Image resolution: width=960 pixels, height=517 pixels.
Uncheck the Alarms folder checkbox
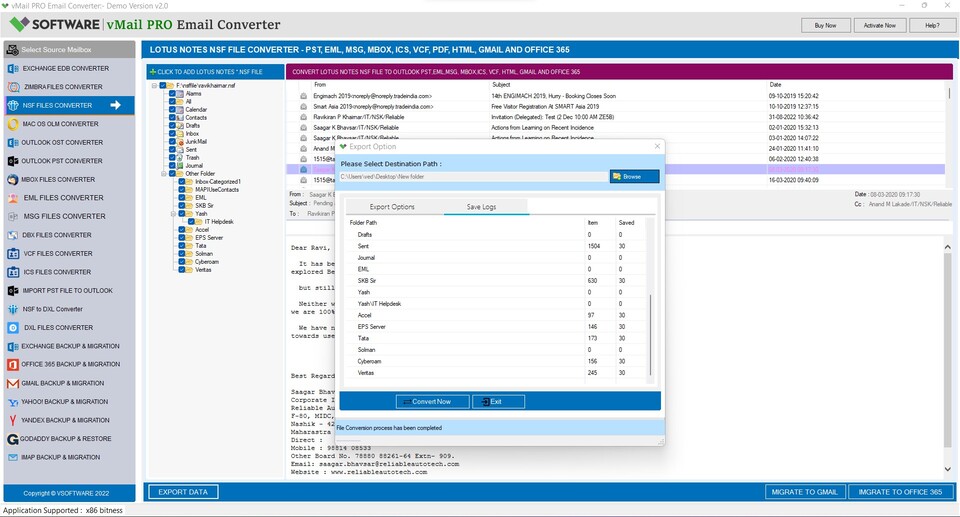[x=173, y=94]
